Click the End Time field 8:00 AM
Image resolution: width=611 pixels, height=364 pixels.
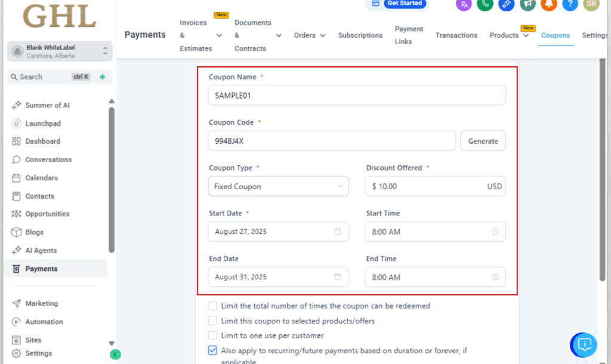coord(435,277)
